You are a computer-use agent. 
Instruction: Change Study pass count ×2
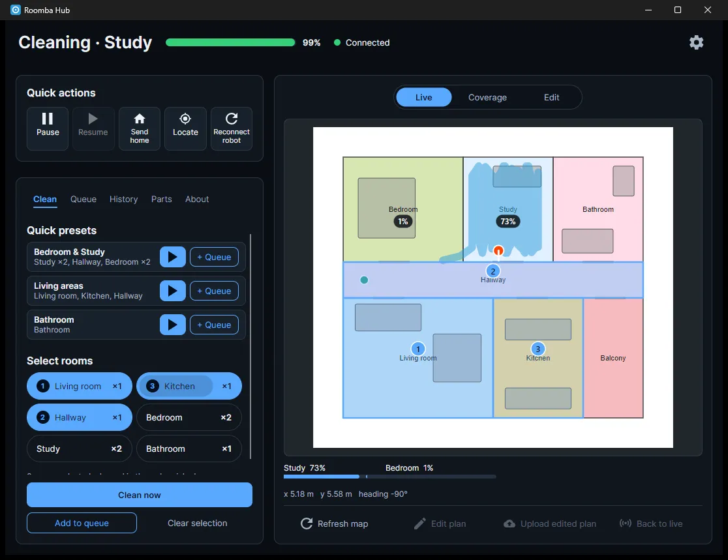pos(117,449)
